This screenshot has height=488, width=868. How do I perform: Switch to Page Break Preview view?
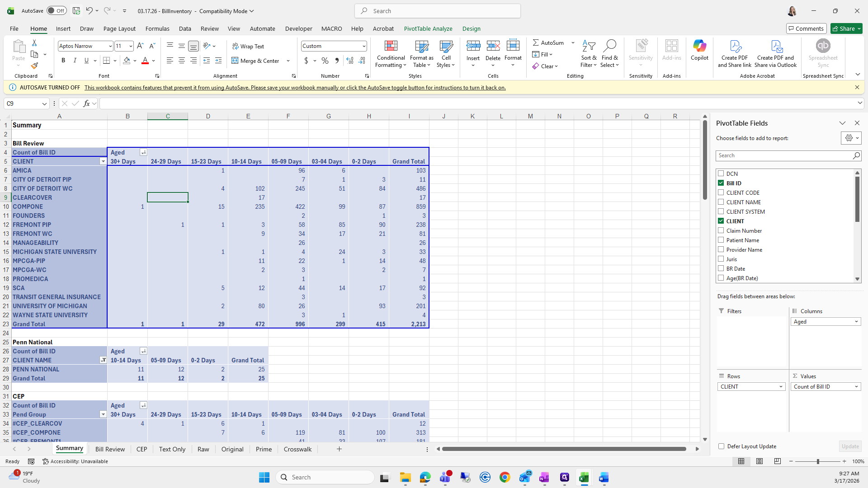777,461
